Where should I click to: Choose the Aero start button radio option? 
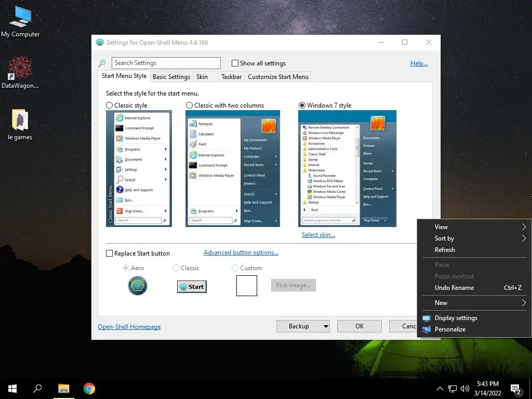[126, 268]
